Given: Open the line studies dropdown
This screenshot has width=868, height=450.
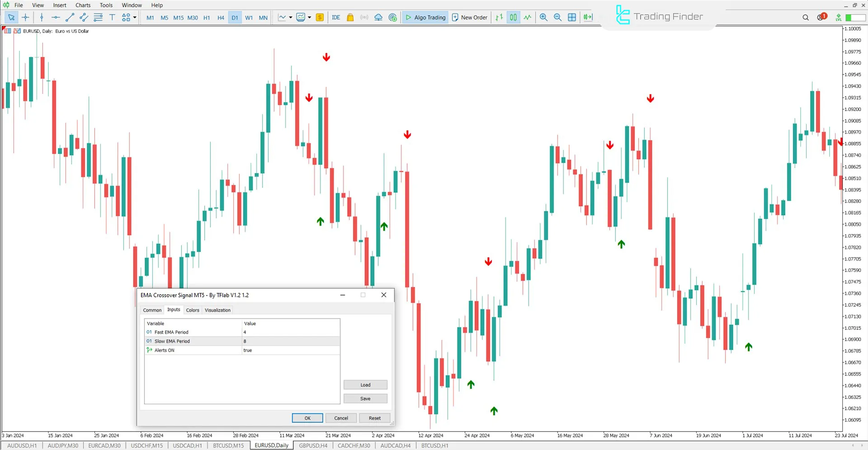Looking at the screenshot, I should [x=290, y=17].
